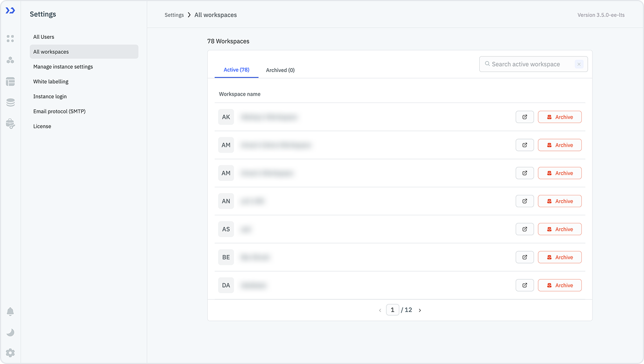Toggle dark mode with the moon icon

pos(10,332)
